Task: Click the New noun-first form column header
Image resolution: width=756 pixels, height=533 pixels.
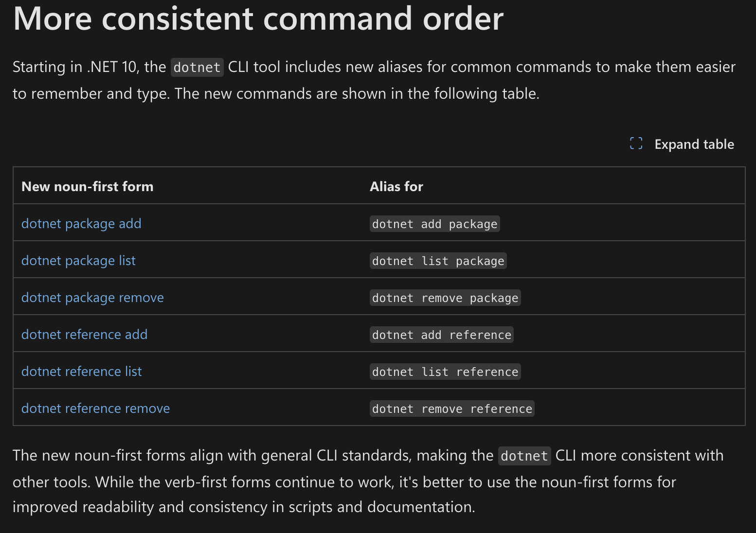Action: pos(88,187)
